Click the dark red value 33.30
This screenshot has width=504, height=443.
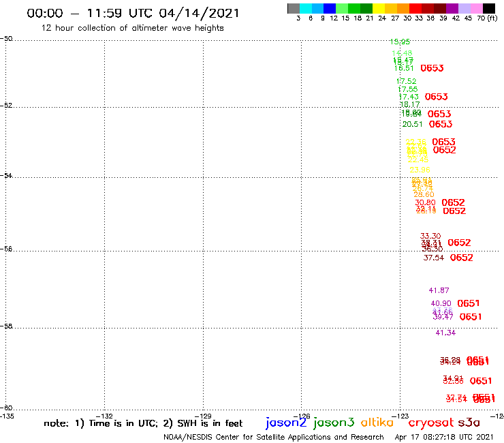[430, 236]
